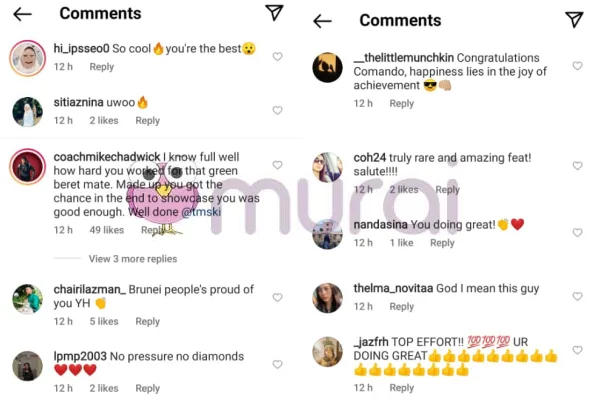Open share icon on right Comments header
The image size is (600, 400).
574,20
